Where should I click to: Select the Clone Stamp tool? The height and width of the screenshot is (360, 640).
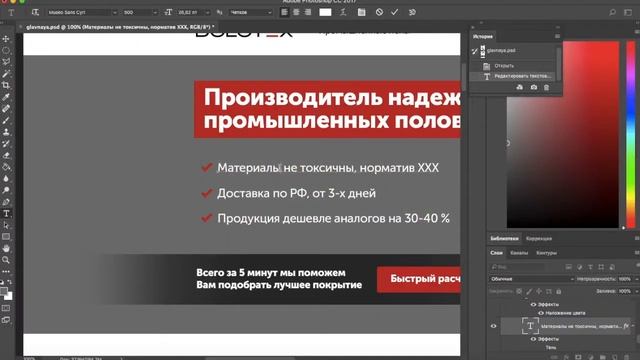[x=6, y=132]
